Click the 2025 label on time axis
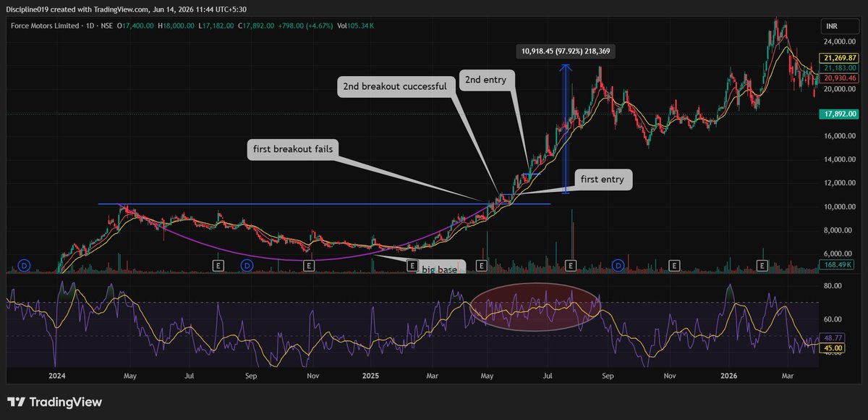868x420 pixels. (370, 377)
